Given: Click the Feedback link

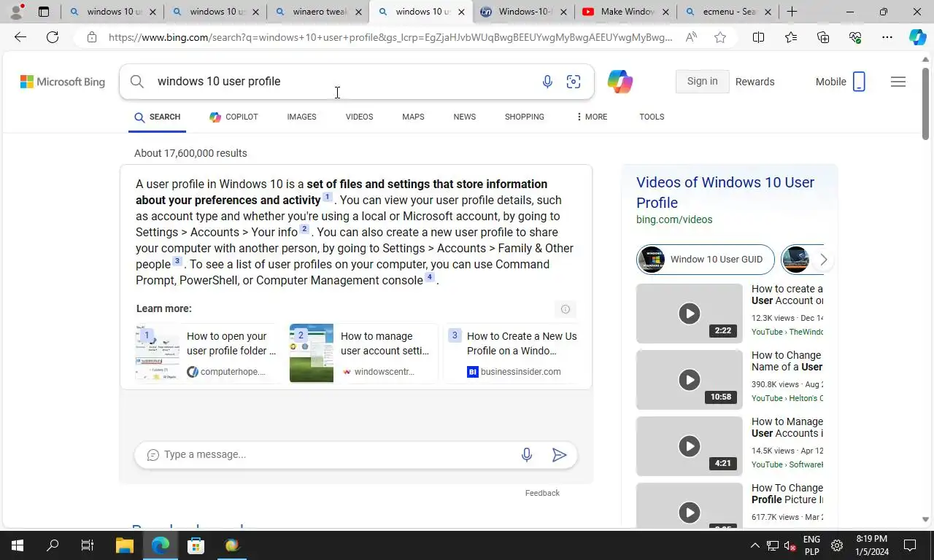Looking at the screenshot, I should pos(542,493).
